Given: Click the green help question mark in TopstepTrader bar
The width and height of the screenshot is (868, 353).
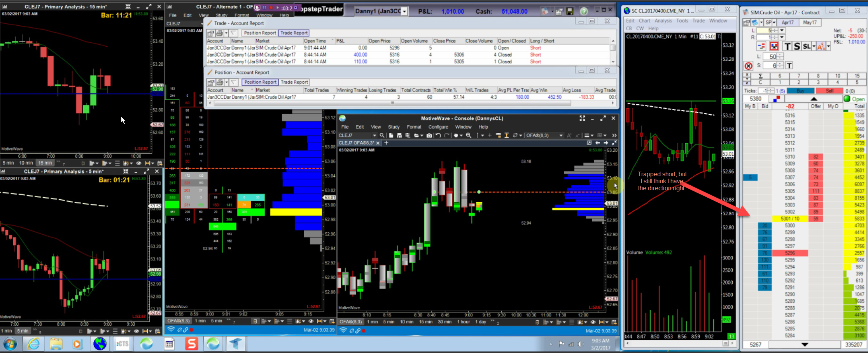Looking at the screenshot, I should click(x=584, y=11).
